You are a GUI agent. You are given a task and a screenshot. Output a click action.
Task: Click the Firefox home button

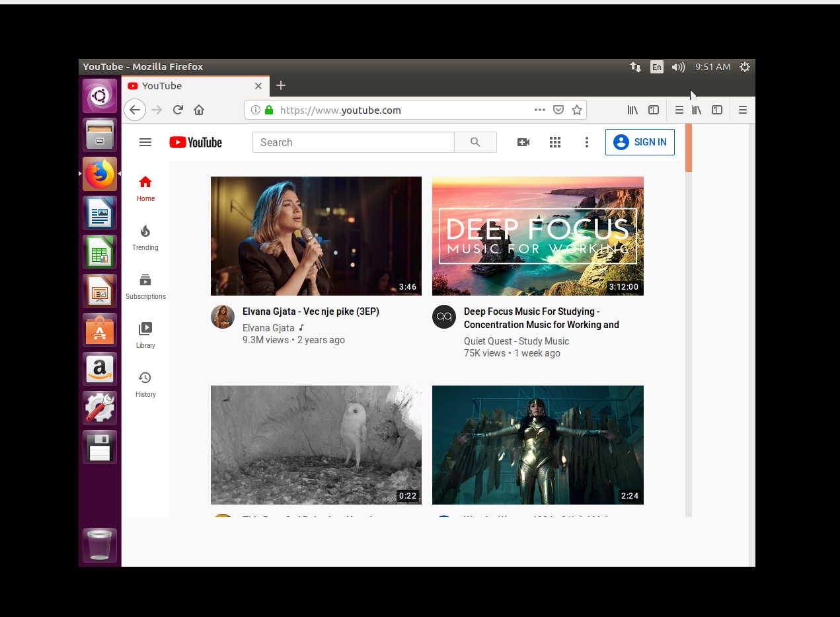click(199, 110)
